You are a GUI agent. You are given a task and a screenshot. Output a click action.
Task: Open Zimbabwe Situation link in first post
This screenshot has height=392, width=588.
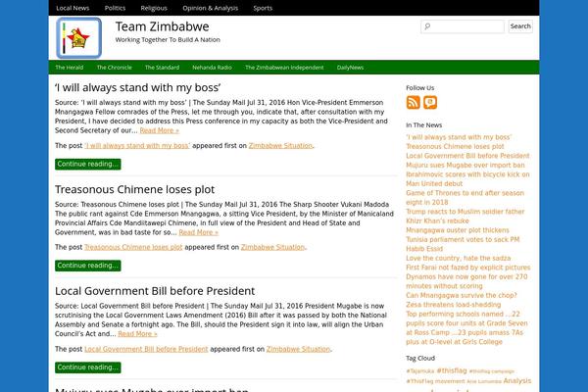(x=280, y=146)
